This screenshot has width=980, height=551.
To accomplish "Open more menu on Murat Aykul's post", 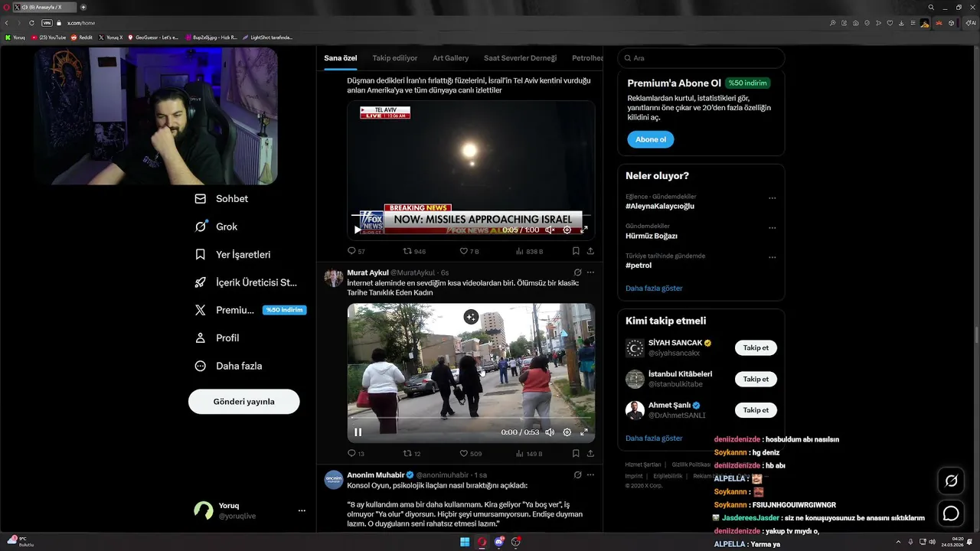I will coord(590,272).
